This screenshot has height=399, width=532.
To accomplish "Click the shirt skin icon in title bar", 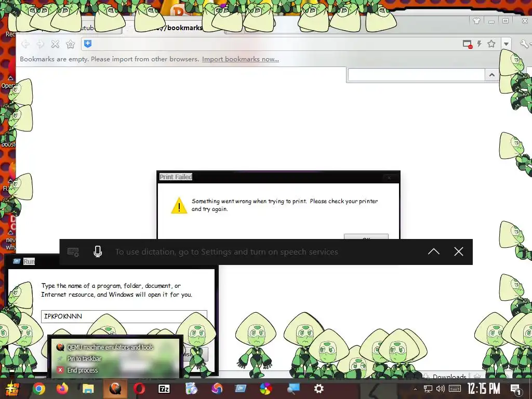I will coord(476,21).
